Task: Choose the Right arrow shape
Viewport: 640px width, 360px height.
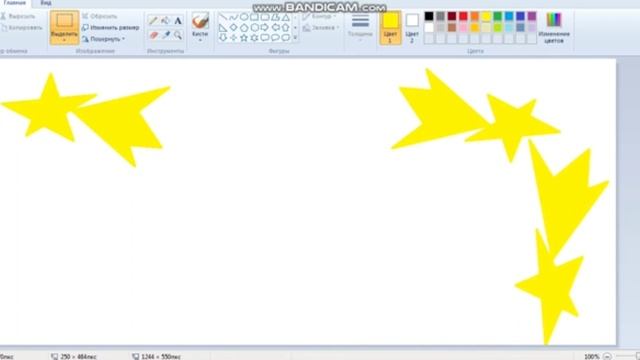Action: tap(265, 28)
